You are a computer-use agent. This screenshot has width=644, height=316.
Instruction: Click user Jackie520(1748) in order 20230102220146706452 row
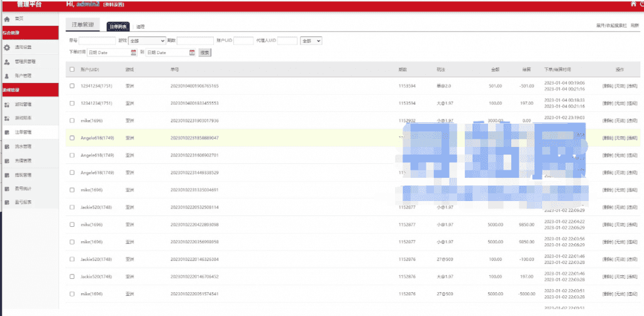[x=96, y=276]
